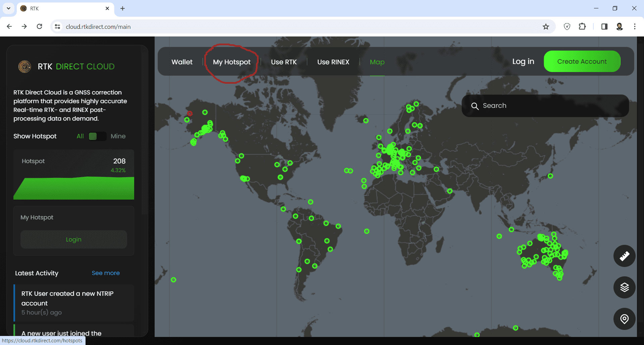Image resolution: width=644 pixels, height=345 pixels.
Task: Open the browser extensions puzzle icon
Action: [582, 26]
